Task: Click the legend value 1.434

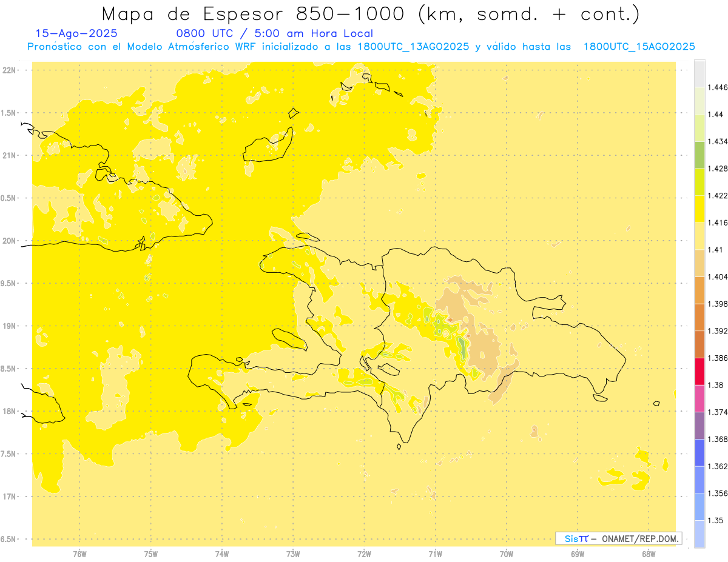Action: tap(718, 141)
